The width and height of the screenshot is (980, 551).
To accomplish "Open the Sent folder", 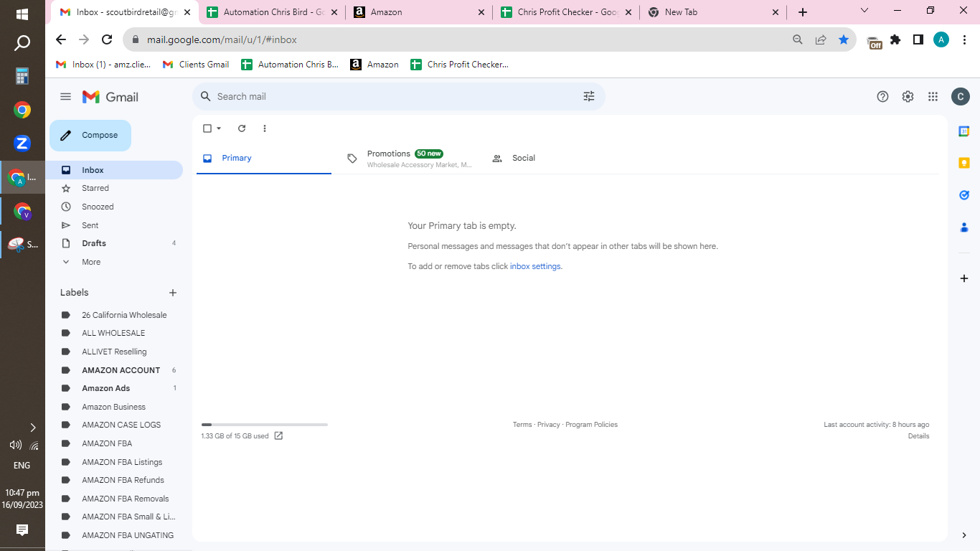I will coord(114,225).
